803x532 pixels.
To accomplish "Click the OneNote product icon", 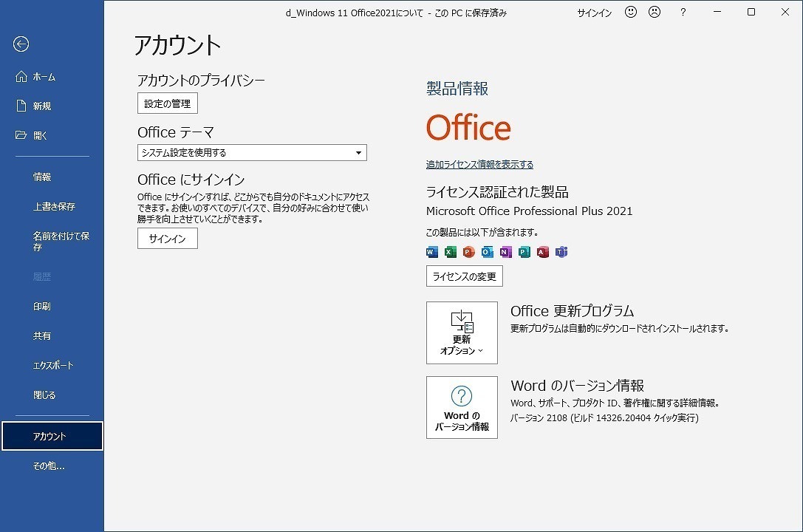I will (508, 252).
